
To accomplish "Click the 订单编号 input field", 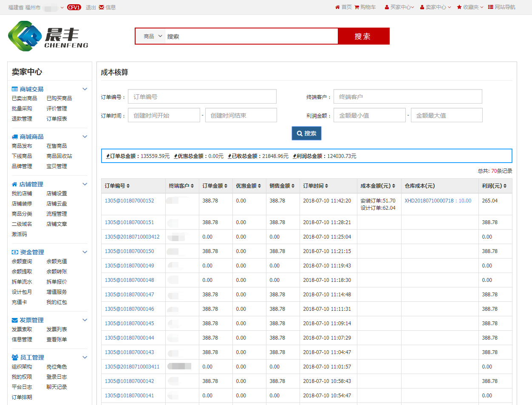I will (202, 97).
